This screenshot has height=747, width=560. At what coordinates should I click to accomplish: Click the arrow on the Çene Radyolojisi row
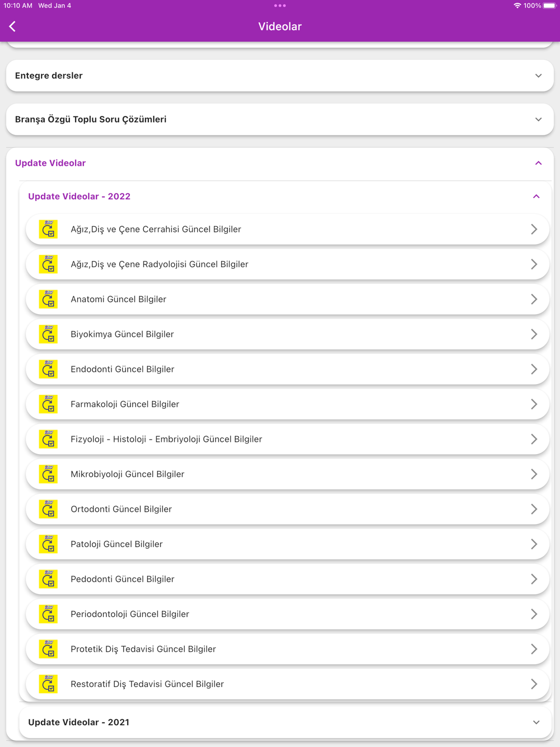tap(534, 264)
